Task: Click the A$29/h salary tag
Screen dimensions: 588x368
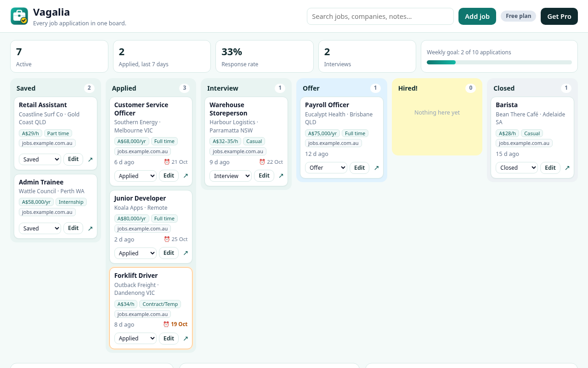Action: pyautogui.click(x=30, y=133)
